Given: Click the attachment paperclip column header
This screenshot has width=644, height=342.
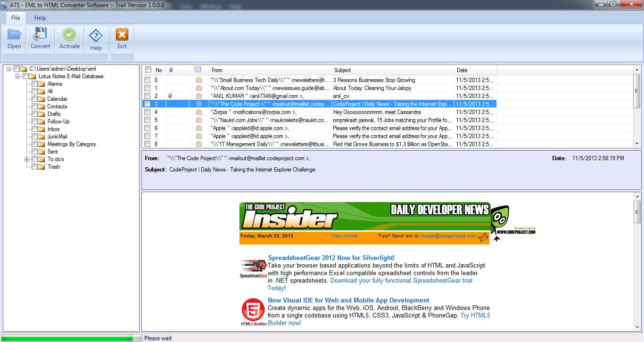Looking at the screenshot, I should click(171, 70).
